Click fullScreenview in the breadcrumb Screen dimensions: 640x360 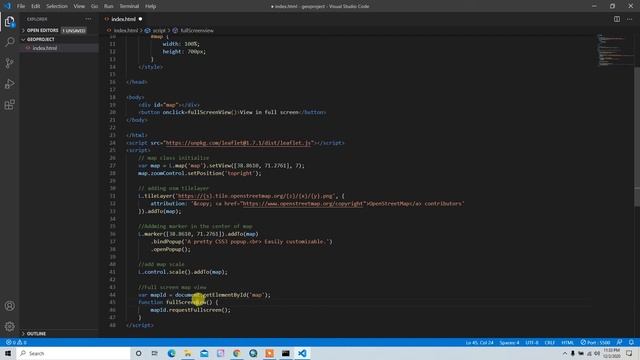197,31
